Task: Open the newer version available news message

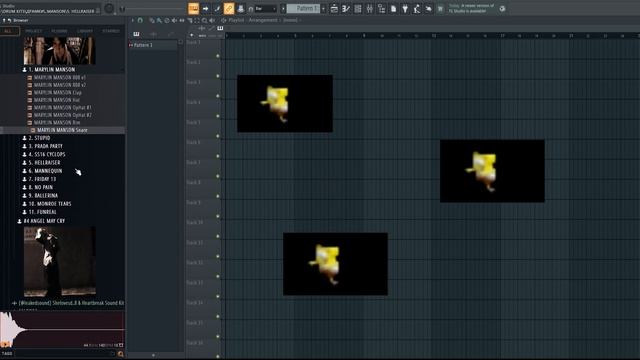Action: coord(471,9)
